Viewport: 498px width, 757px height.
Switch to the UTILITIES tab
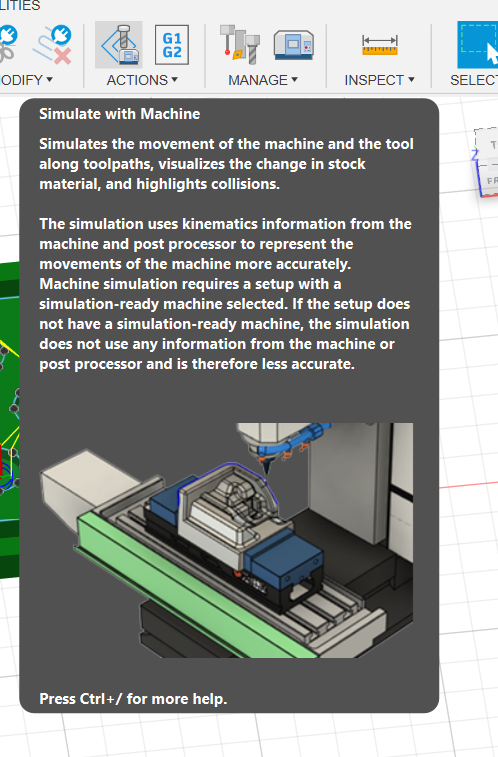pyautogui.click(x=20, y=6)
